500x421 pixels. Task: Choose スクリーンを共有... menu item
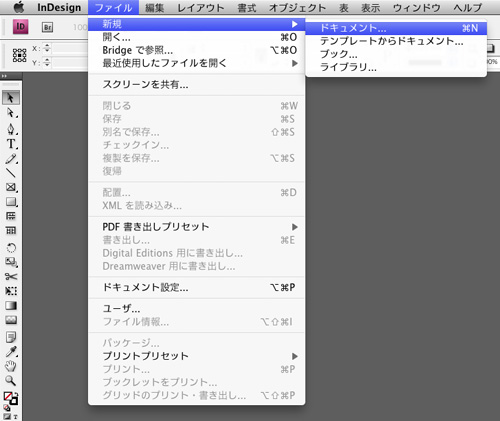pyautogui.click(x=197, y=85)
